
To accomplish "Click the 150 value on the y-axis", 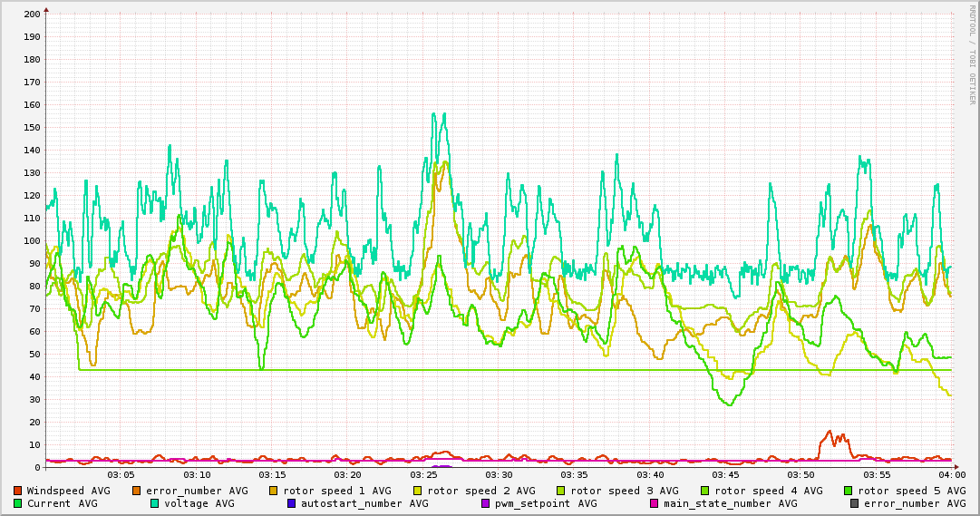I will [32, 127].
